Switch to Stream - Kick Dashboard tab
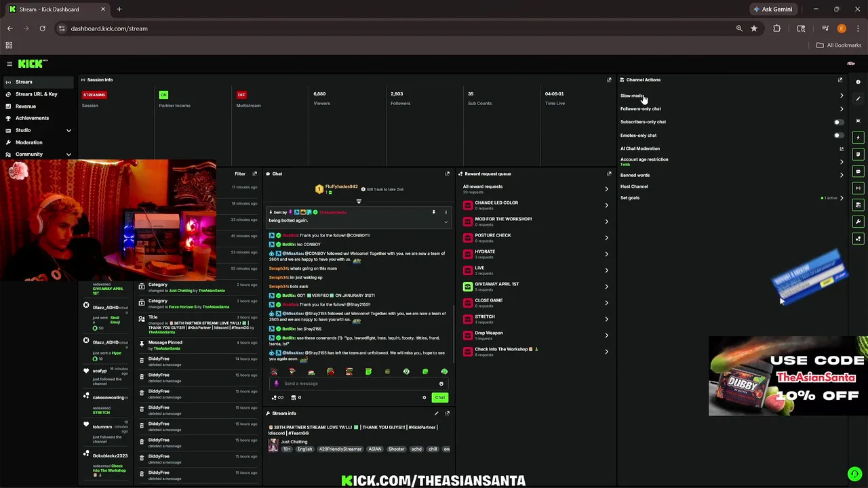The image size is (868, 488). [58, 9]
